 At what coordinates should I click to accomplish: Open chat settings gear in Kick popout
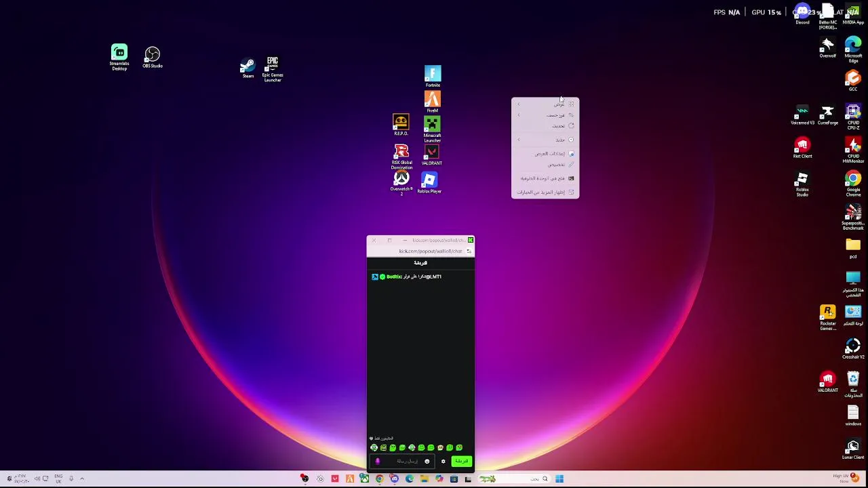pos(443,462)
